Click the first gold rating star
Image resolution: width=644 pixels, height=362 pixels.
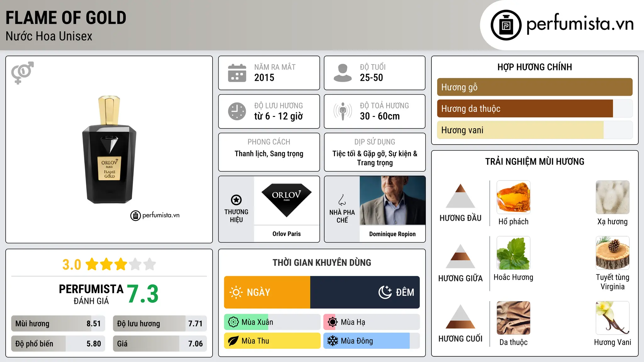pos(92,264)
